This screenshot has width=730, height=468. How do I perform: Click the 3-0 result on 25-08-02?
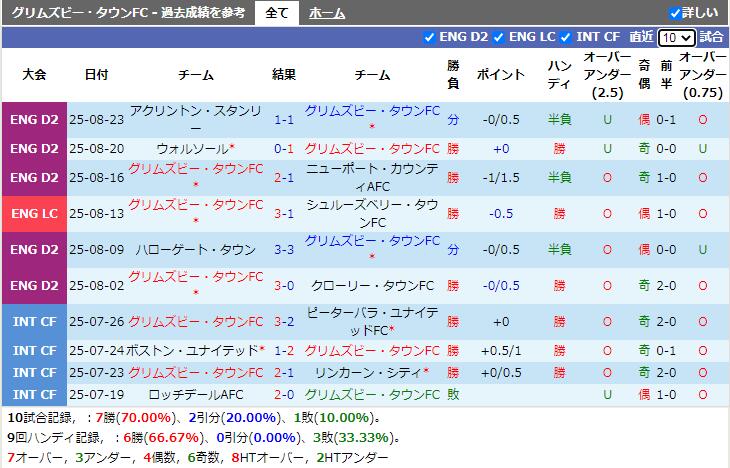coord(284,285)
